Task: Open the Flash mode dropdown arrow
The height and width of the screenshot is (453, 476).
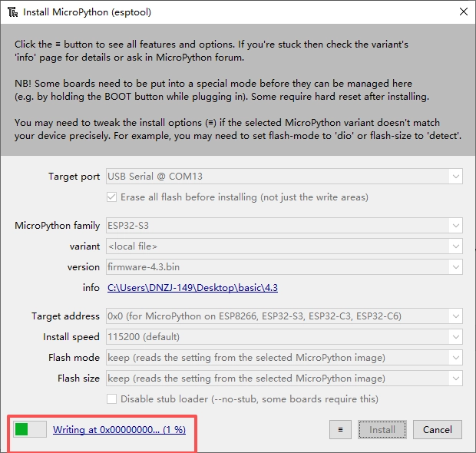Action: [455, 357]
